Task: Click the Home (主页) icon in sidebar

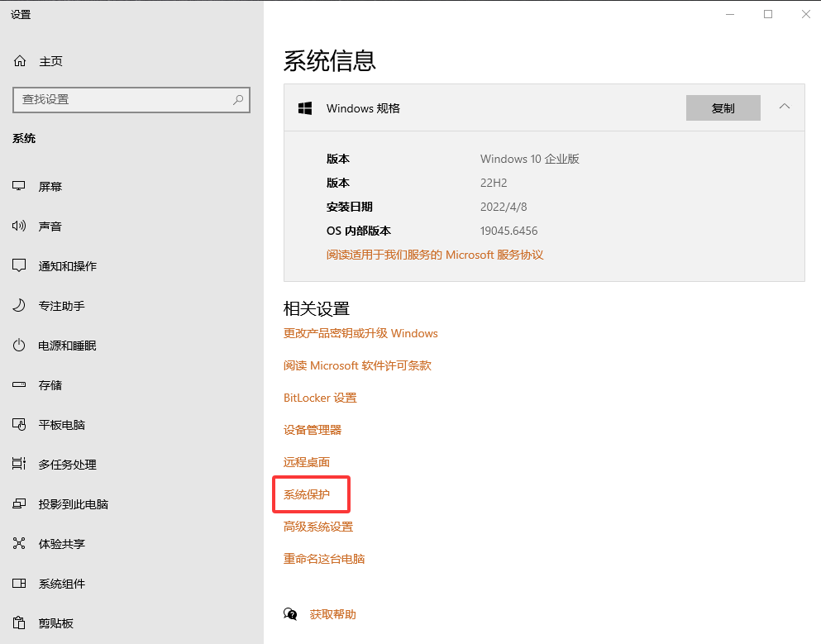Action: pos(20,61)
